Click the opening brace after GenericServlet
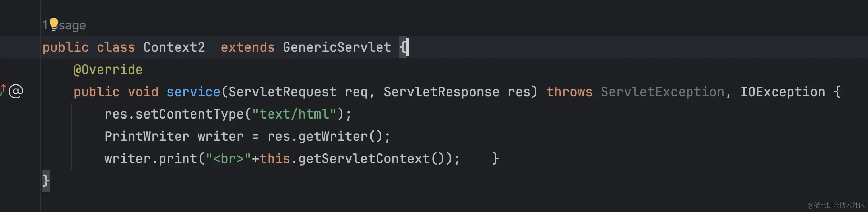868x212 pixels. coord(403,47)
